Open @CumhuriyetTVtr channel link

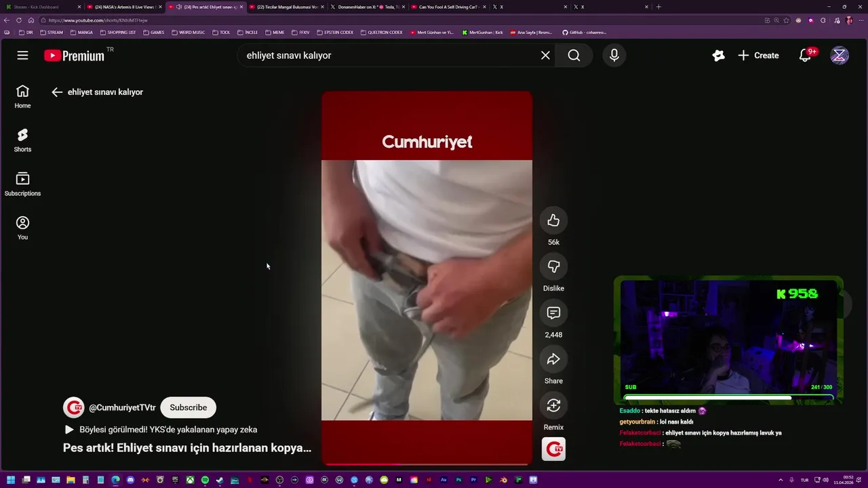[122, 407]
